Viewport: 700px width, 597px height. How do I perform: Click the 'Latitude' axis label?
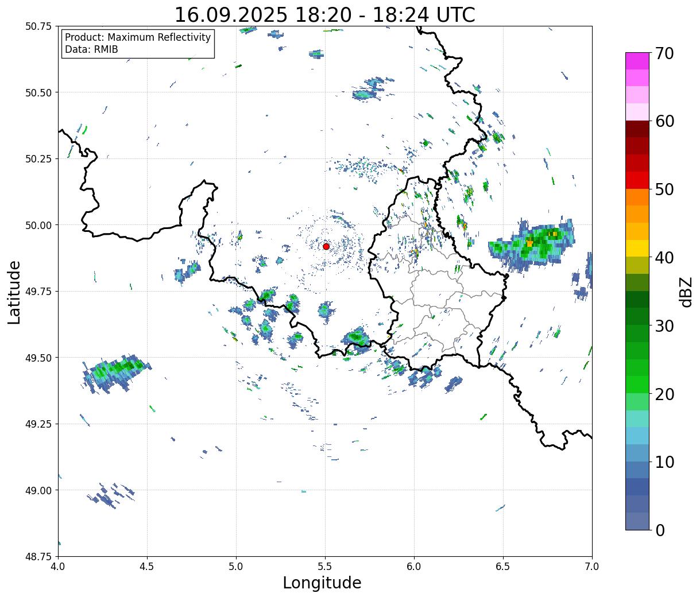tap(14, 292)
